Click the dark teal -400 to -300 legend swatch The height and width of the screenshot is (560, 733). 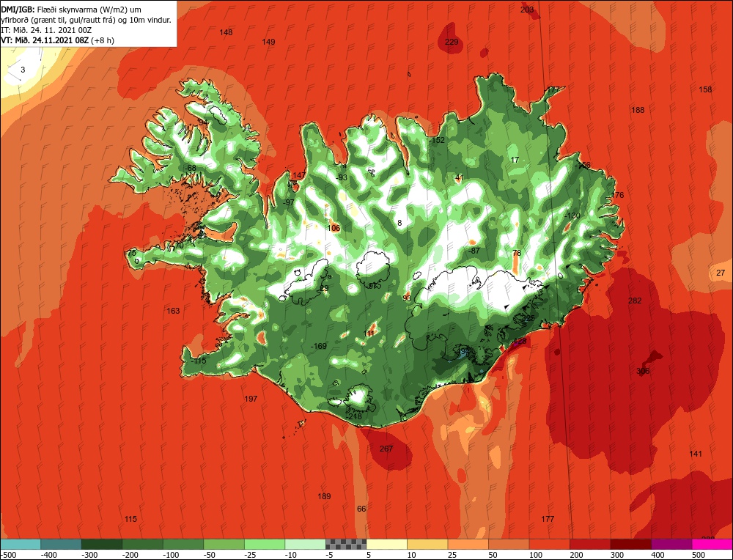click(61, 544)
